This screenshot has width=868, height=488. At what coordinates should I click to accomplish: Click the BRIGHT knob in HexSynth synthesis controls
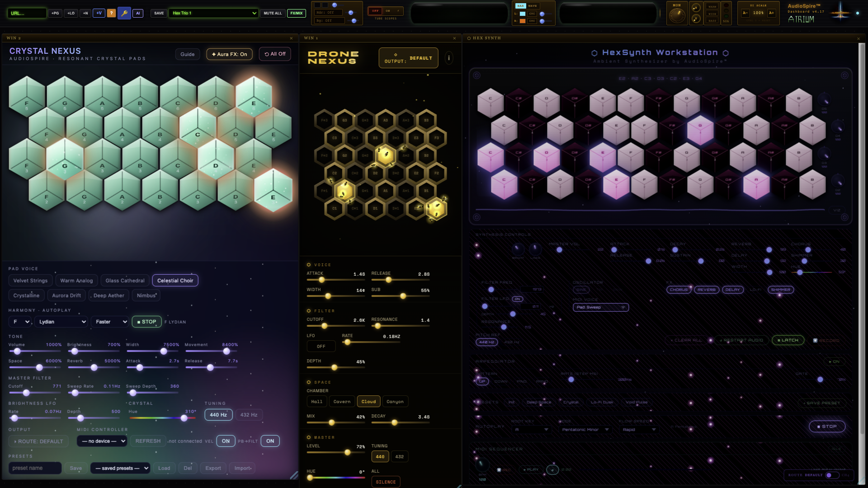tap(518, 249)
